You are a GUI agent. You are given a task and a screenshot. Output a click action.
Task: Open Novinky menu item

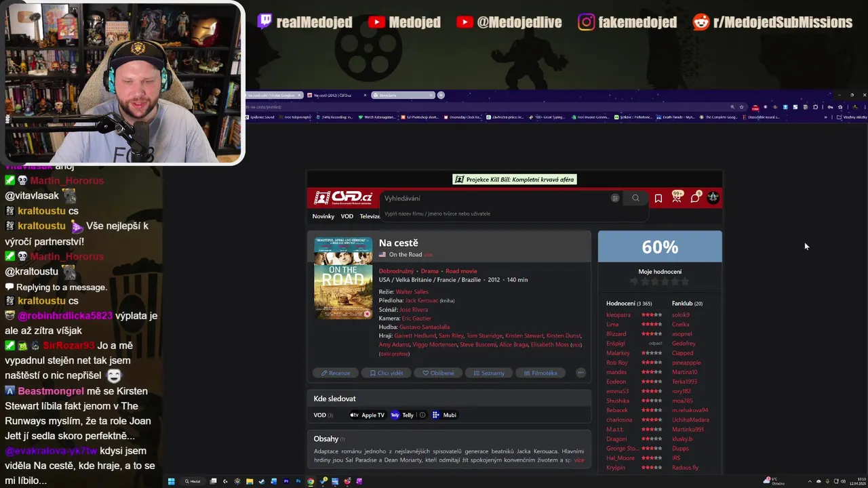coord(323,216)
